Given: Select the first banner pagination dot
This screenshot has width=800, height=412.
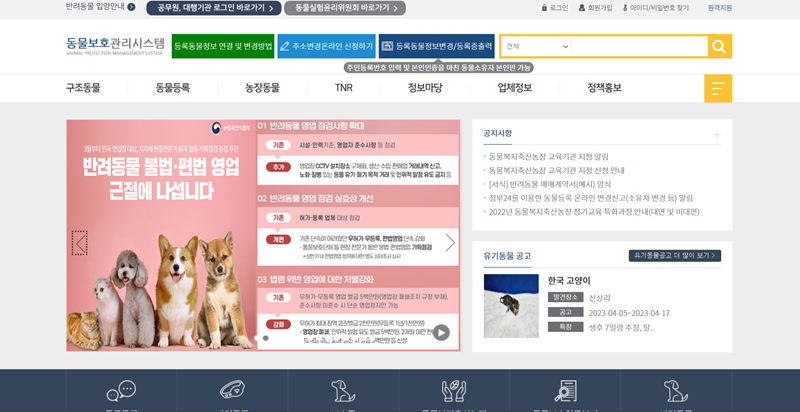Looking at the screenshot, I should tap(257, 338).
